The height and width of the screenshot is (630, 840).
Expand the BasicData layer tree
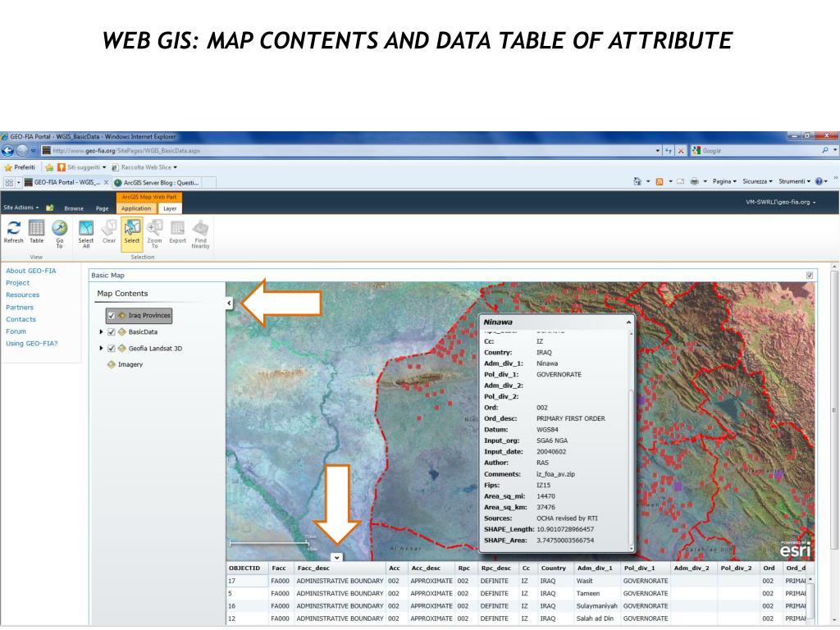(101, 332)
